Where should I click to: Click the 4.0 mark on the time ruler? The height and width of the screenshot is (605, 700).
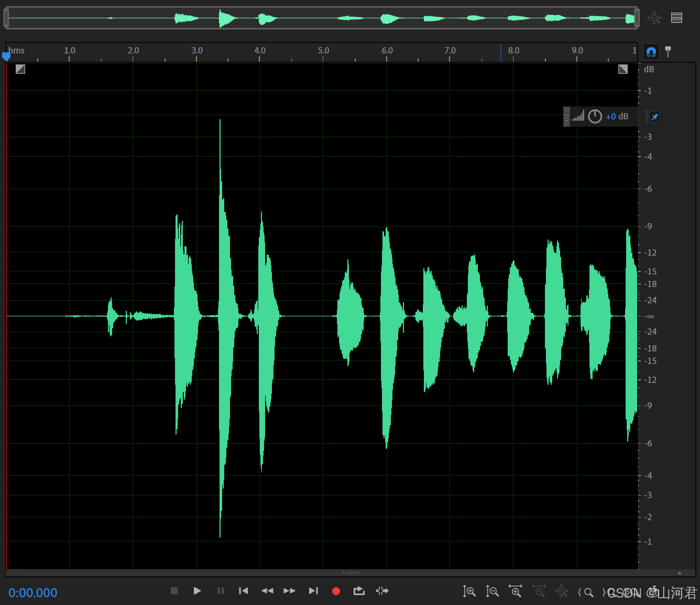260,50
